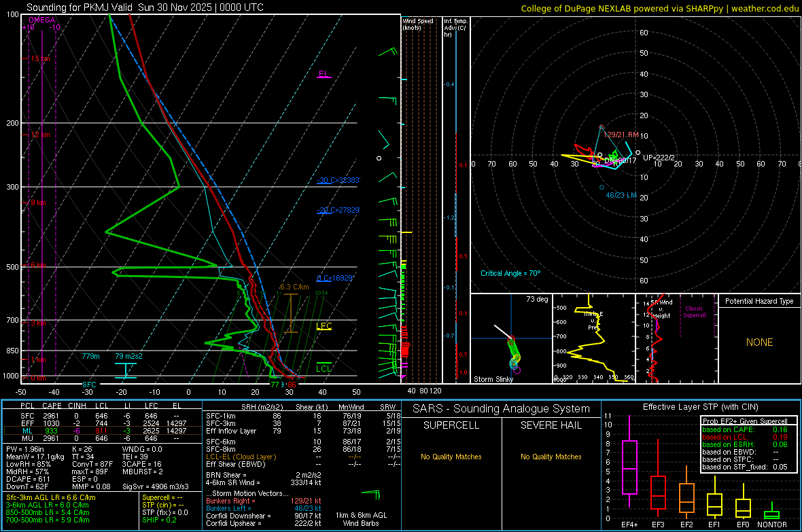Click the 'Inf. Temp. Adv. (C/hr)' panel header
Screen dimensions: 802x532
[455, 28]
